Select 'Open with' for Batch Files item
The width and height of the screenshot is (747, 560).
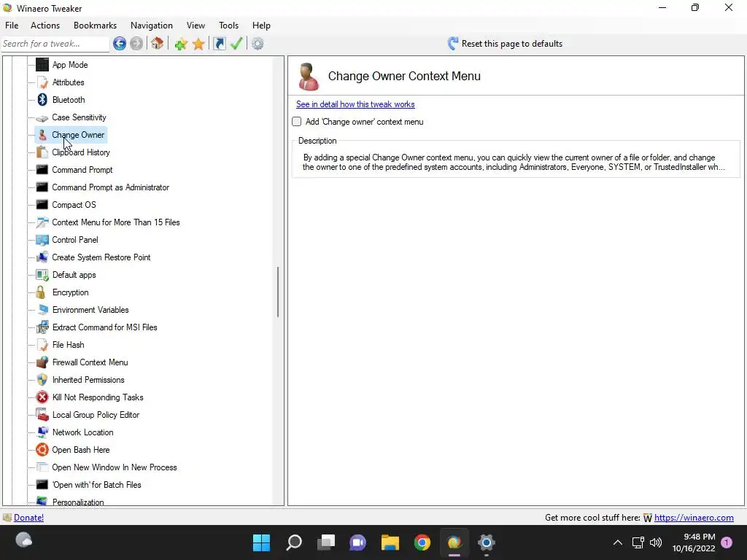point(97,485)
